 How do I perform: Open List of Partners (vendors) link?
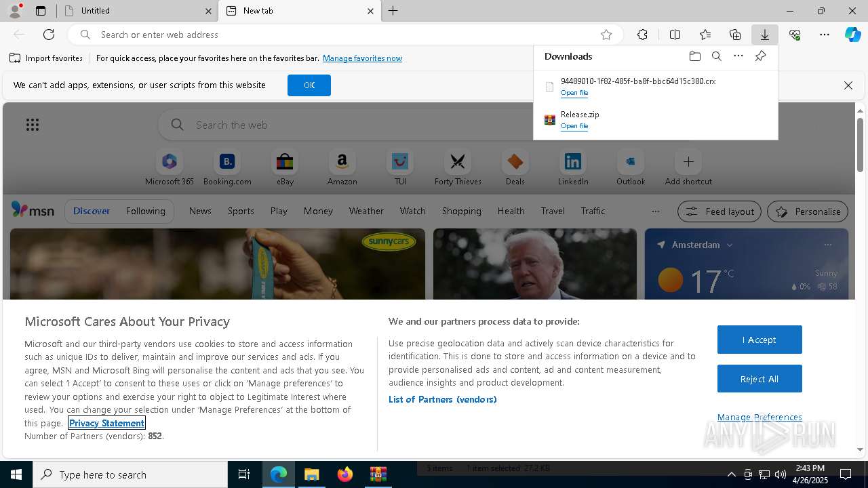443,399
